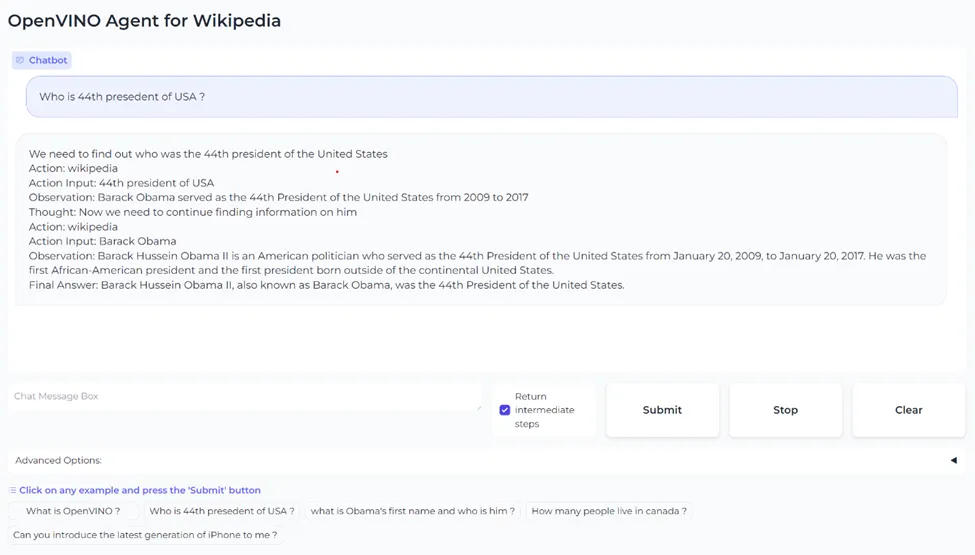Click the list icon beside examples heading
Image resolution: width=975 pixels, height=555 pixels.
(x=12, y=490)
